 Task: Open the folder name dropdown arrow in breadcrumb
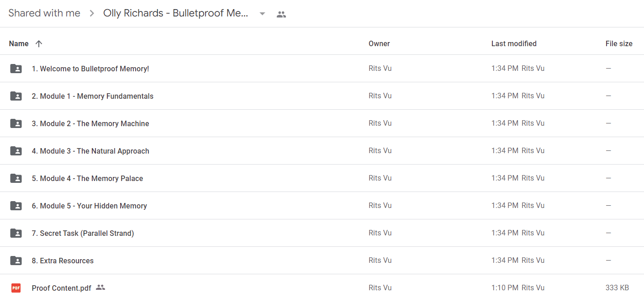(262, 14)
